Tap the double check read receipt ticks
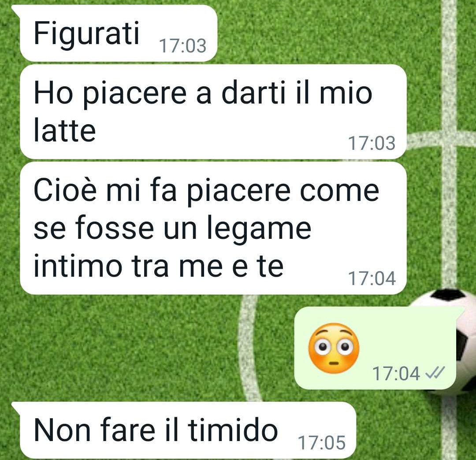The height and width of the screenshot is (460, 476). [x=435, y=373]
